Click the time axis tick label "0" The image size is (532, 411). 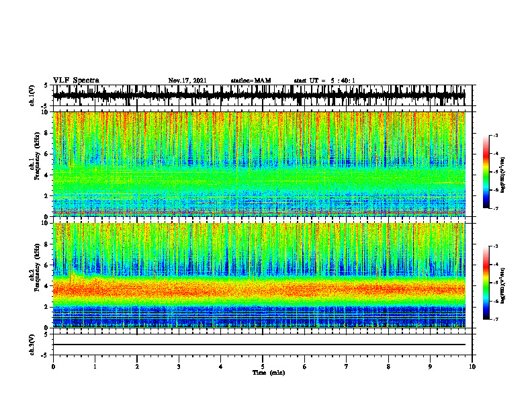coord(53,367)
